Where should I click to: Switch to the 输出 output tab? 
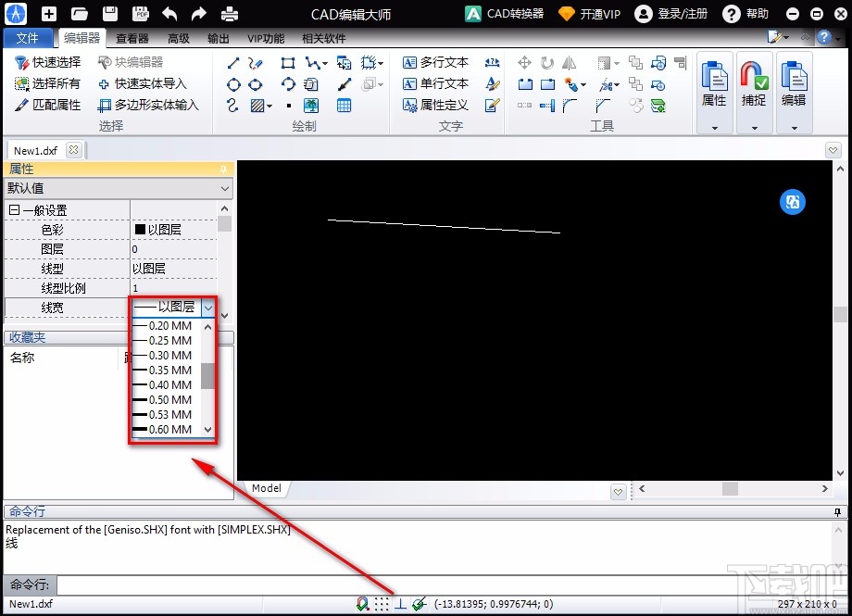219,39
